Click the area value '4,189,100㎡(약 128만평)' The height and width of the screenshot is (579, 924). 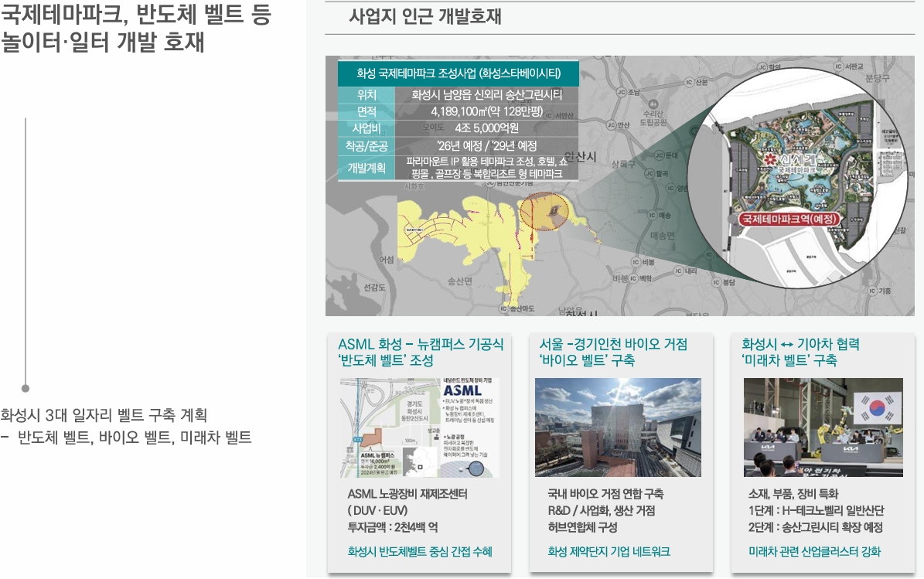point(487,111)
